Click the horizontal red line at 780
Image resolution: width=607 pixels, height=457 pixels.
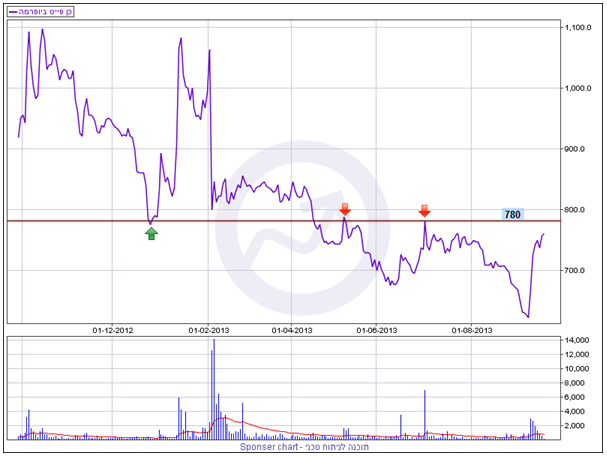coord(250,221)
